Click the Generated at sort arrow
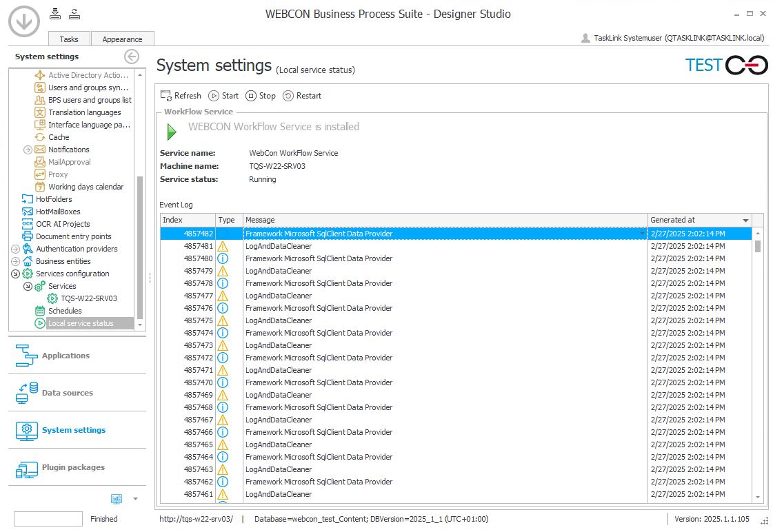This screenshot has width=773, height=532. point(746,221)
